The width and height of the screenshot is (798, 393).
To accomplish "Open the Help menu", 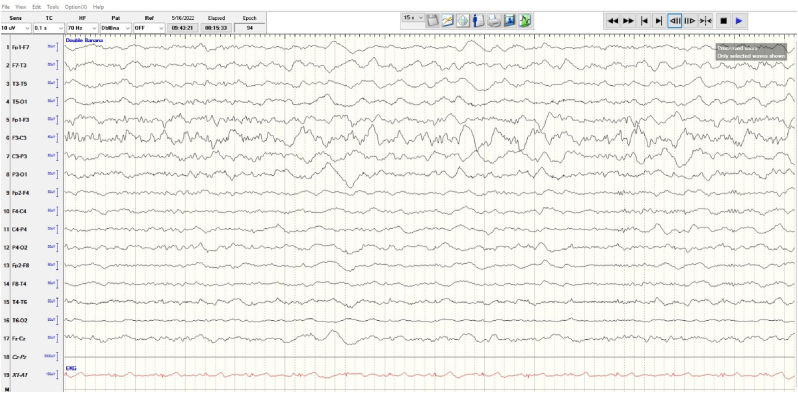I will [x=98, y=7].
